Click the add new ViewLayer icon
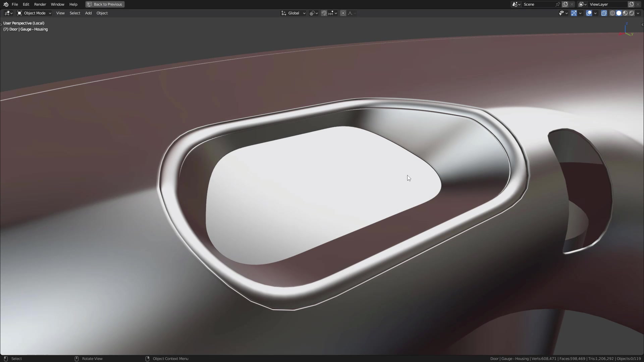Image resolution: width=644 pixels, height=362 pixels. click(631, 4)
